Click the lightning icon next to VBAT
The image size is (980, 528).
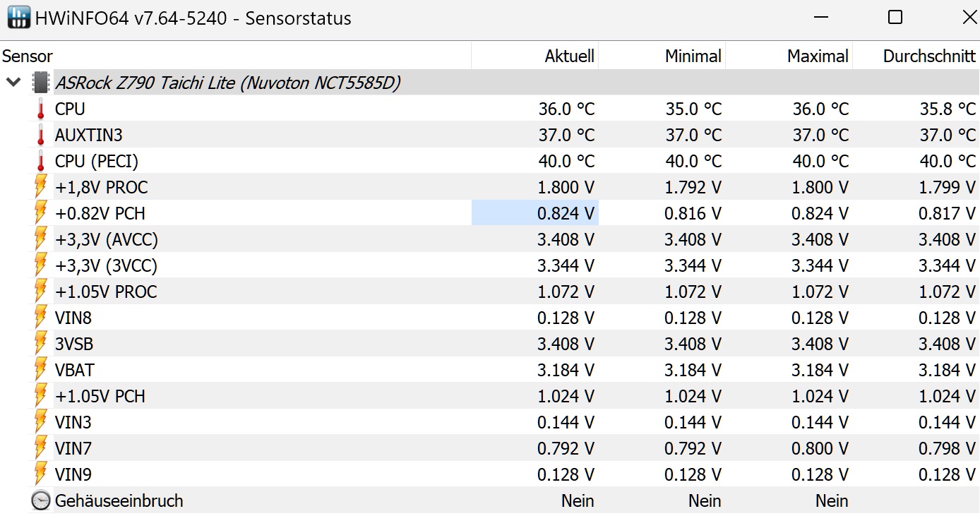41,370
